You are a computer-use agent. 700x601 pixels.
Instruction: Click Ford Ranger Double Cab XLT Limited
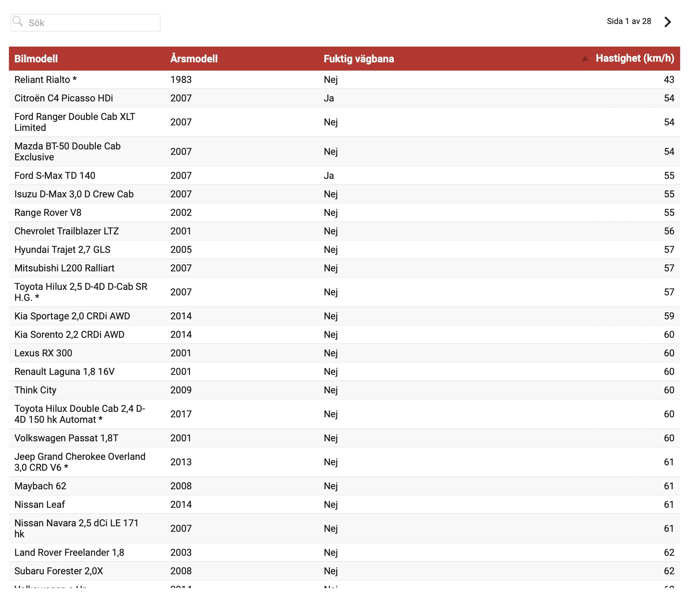pos(75,122)
